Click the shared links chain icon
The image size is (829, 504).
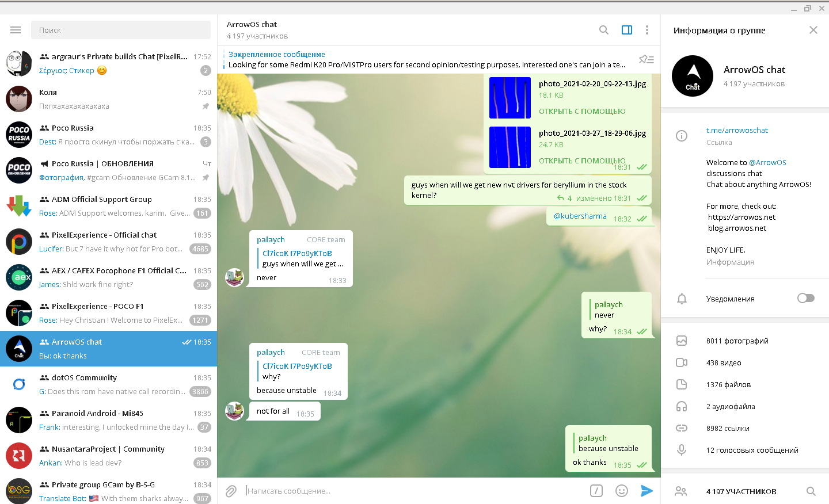tap(682, 428)
